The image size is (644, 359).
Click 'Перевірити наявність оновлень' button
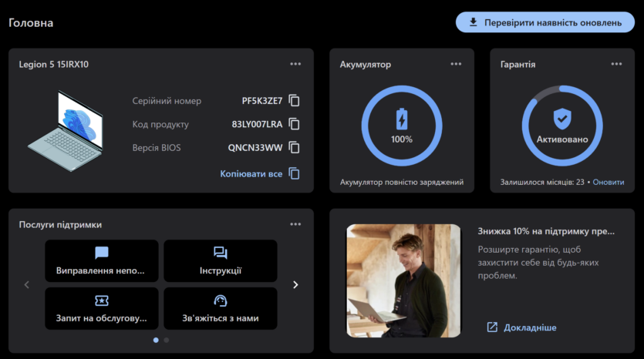pyautogui.click(x=545, y=22)
